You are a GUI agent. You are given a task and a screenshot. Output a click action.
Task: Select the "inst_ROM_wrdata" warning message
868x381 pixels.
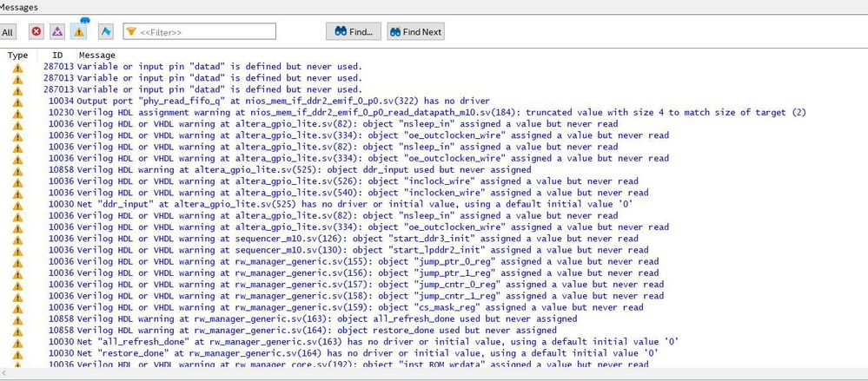pyautogui.click(x=362, y=365)
